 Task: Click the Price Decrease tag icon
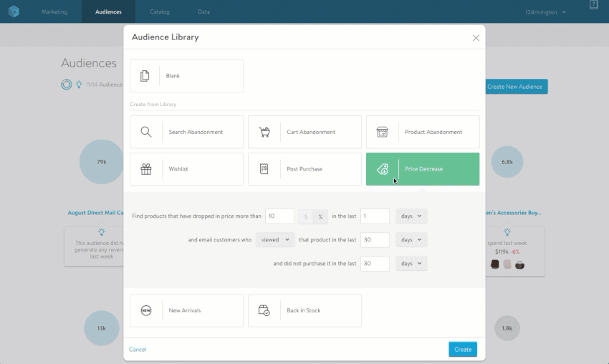(x=382, y=169)
